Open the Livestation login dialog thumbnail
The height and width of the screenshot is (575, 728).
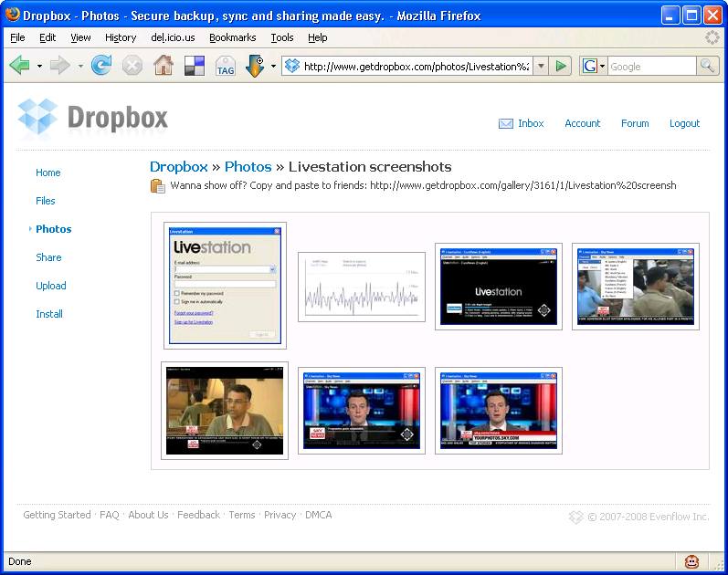pyautogui.click(x=226, y=286)
